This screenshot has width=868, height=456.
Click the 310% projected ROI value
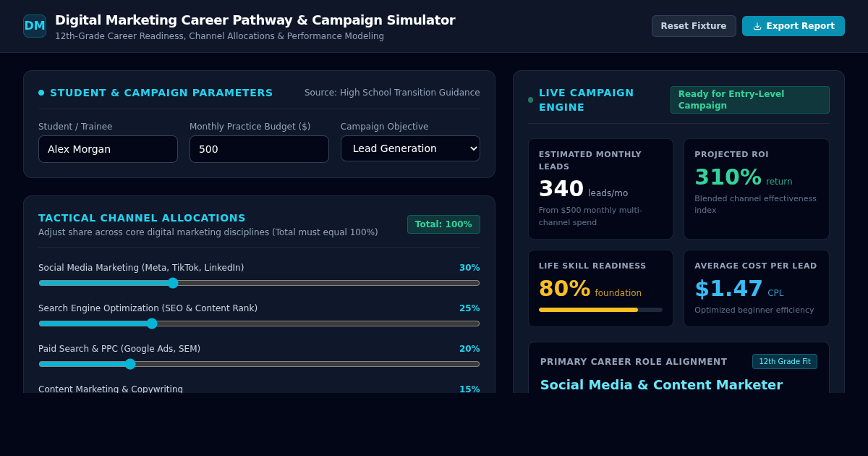click(x=743, y=178)
